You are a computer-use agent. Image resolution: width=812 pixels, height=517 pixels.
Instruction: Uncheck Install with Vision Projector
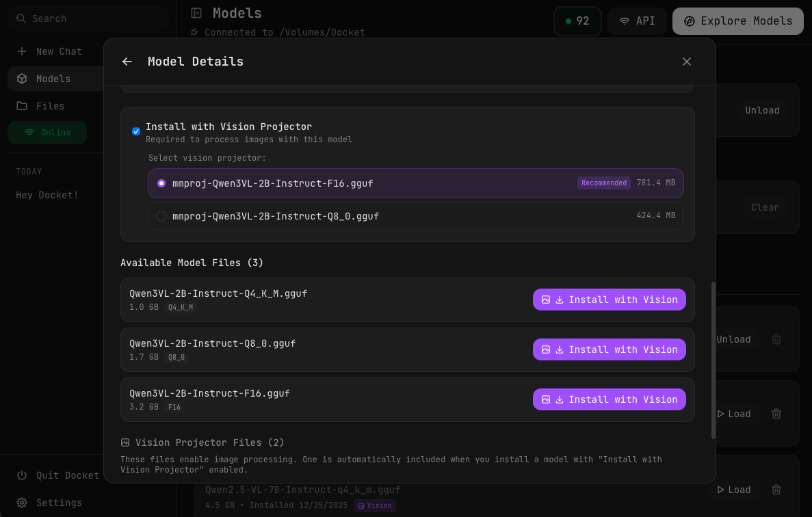pos(136,131)
